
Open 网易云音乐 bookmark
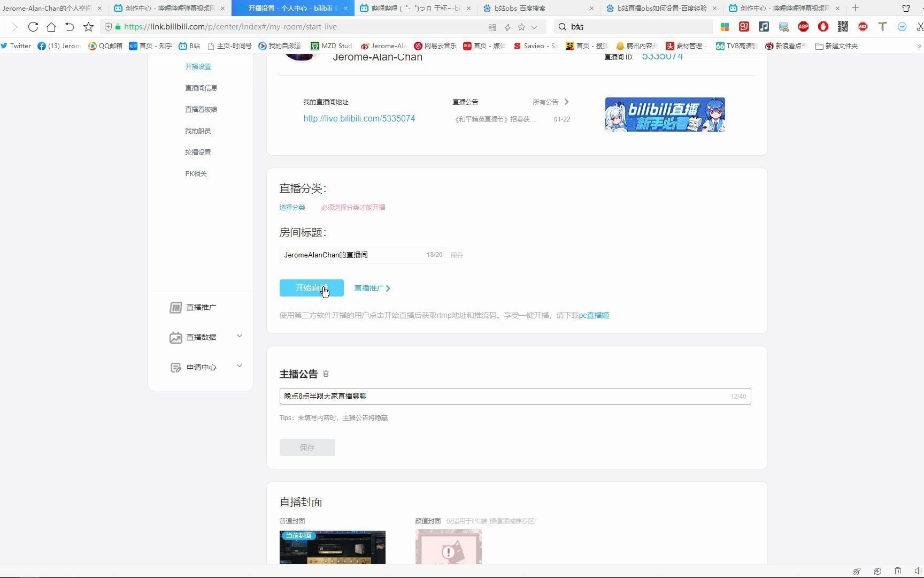[x=435, y=46]
